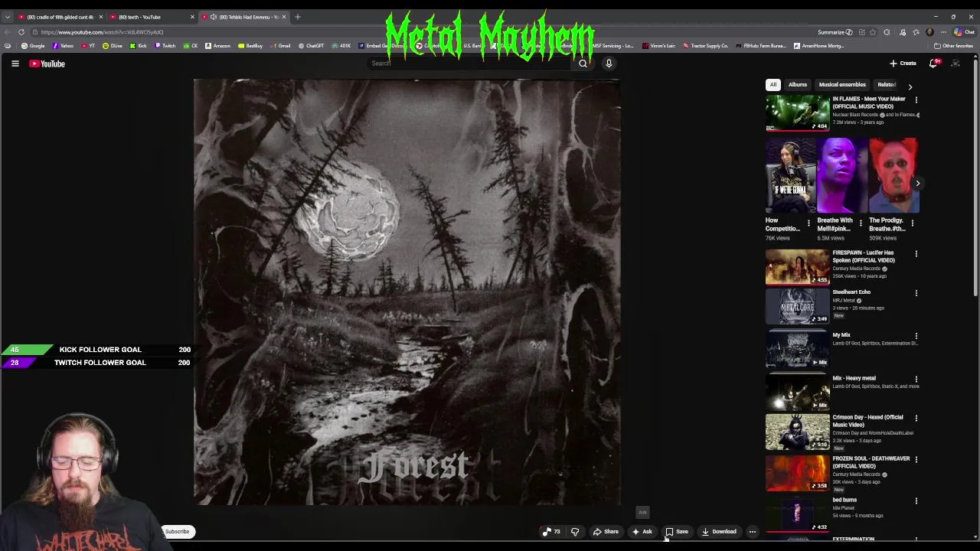The image size is (980, 551).
Task: Open the Steelheart Echo thumbnail
Action: click(x=797, y=306)
